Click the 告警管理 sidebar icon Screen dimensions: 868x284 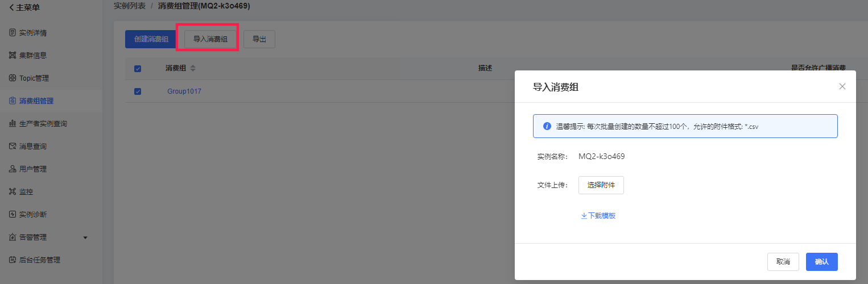click(x=13, y=237)
